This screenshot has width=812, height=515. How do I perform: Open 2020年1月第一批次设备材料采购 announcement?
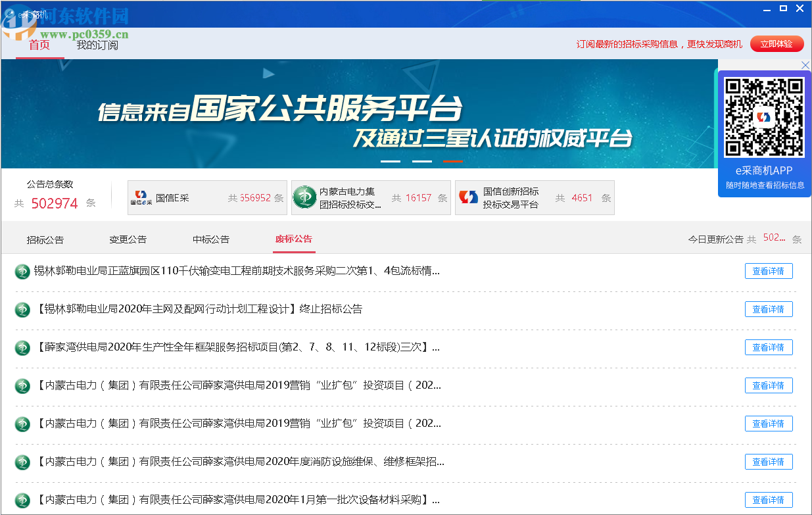click(237, 500)
